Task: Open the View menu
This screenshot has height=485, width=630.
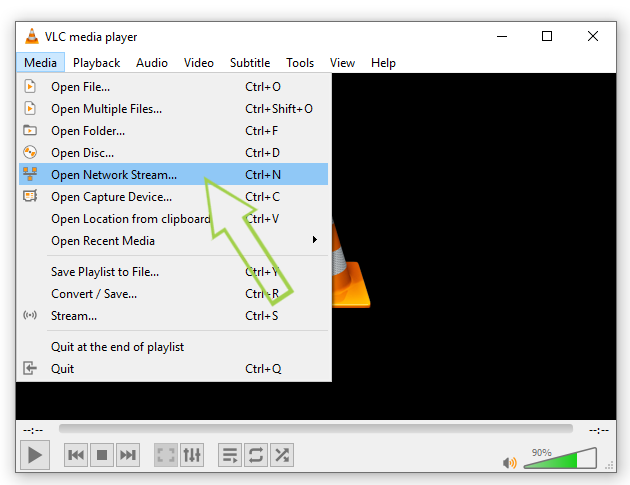Action: pyautogui.click(x=342, y=63)
